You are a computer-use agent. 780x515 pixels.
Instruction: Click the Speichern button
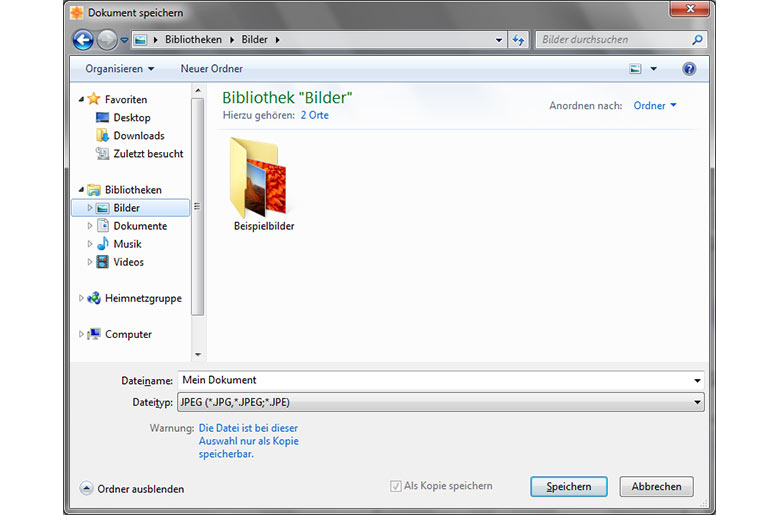point(569,486)
